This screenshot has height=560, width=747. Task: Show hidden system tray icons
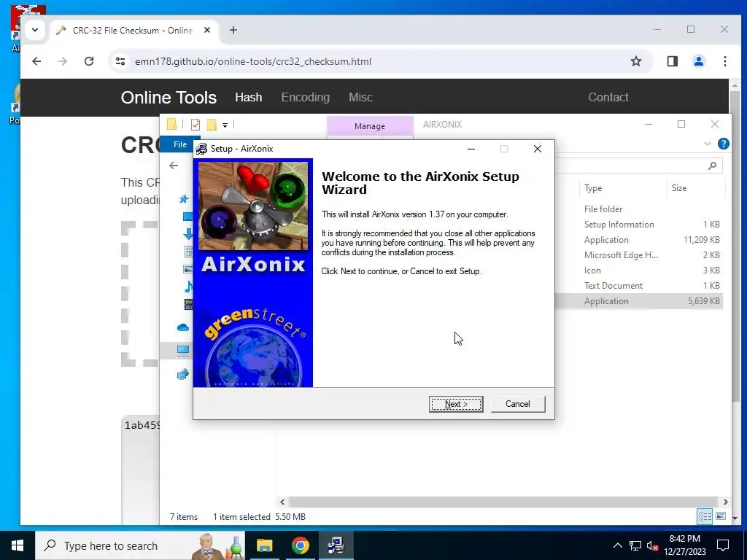point(617,545)
